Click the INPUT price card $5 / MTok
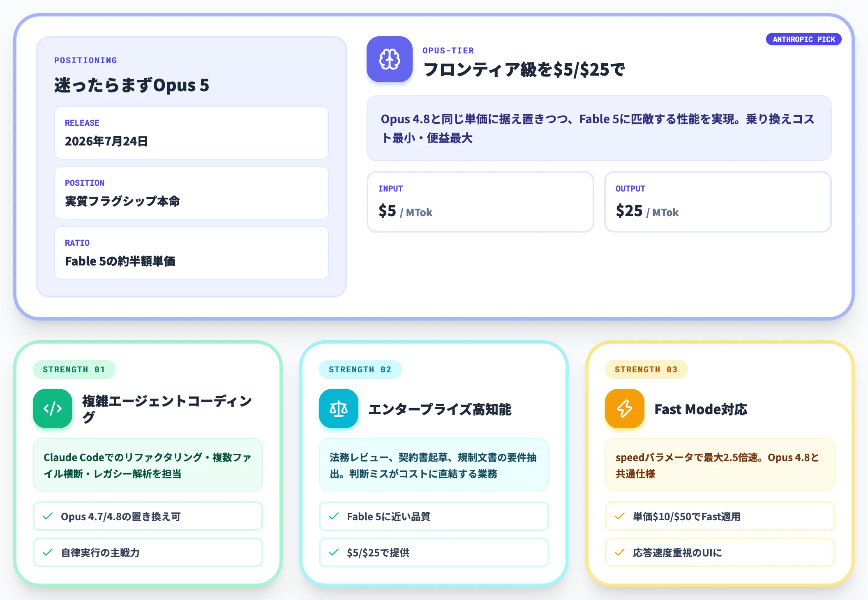This screenshot has width=868, height=600. (x=480, y=202)
